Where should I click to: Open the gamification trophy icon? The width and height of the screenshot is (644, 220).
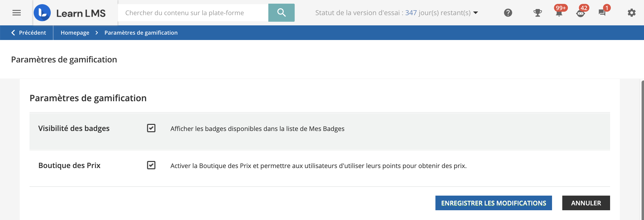pyautogui.click(x=537, y=13)
